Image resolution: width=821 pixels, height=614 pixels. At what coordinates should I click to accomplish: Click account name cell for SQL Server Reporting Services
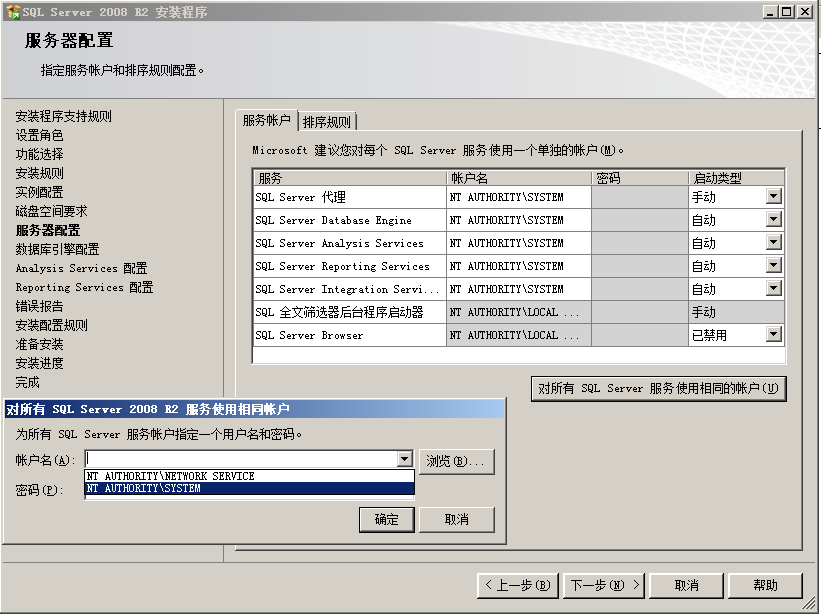pos(519,266)
